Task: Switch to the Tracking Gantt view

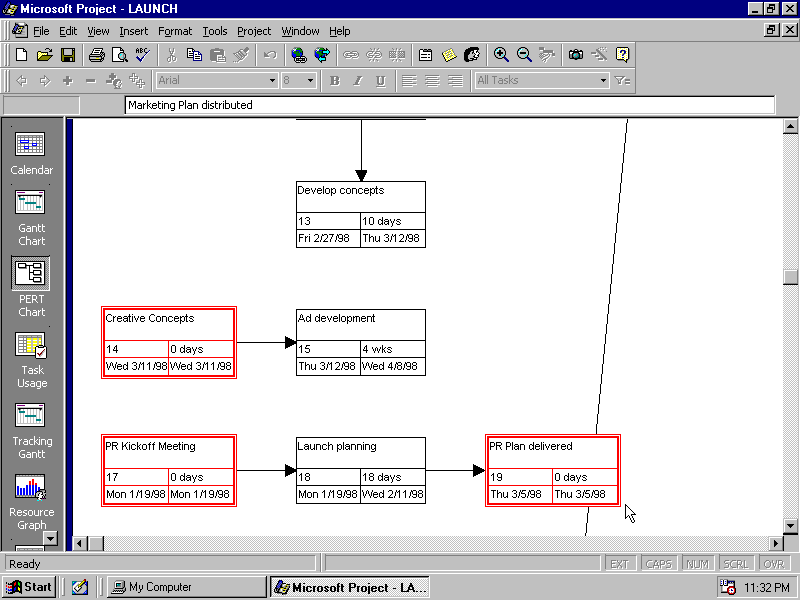Action: (32, 431)
